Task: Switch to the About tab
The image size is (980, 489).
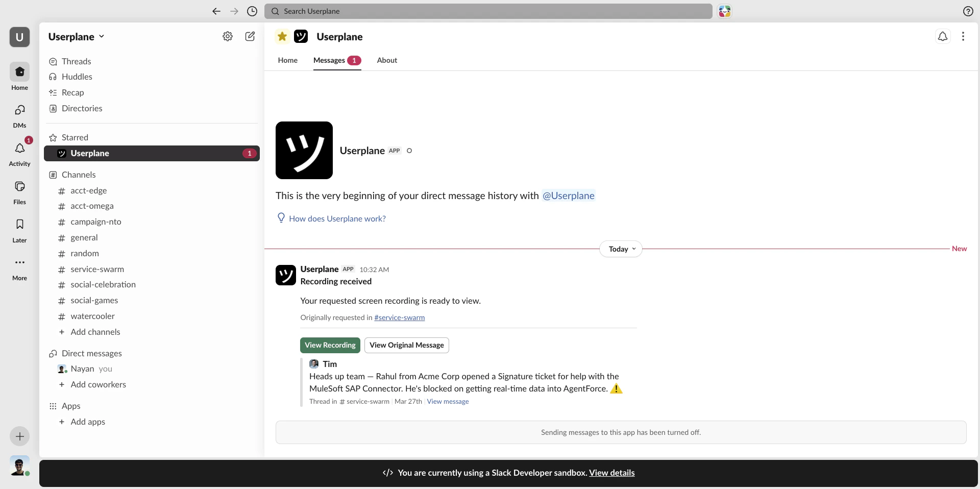Action: (387, 60)
